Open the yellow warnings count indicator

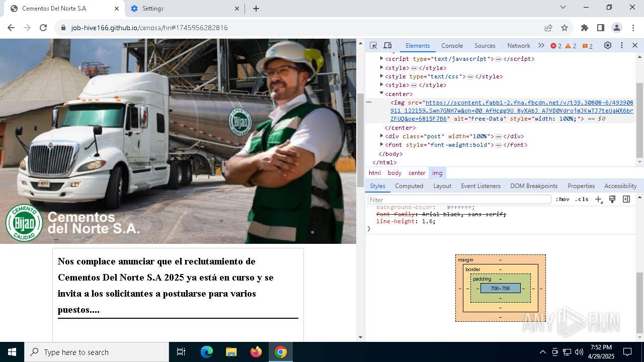[571, 46]
